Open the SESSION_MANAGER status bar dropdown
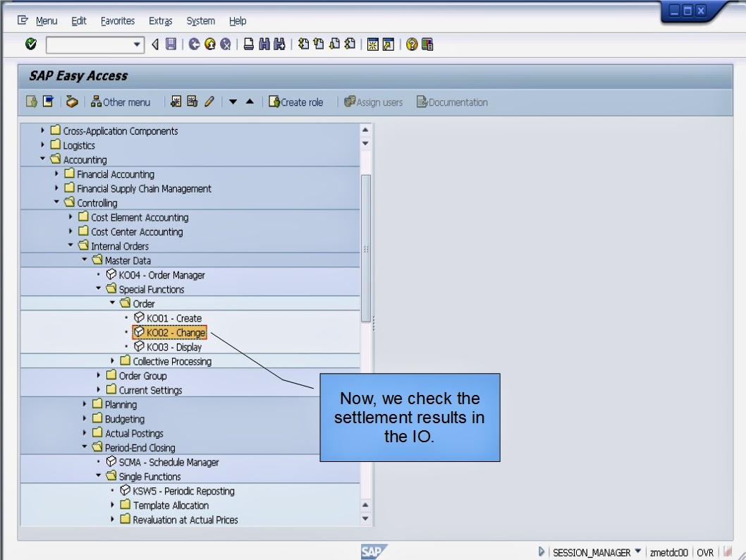746x560 pixels. tap(638, 552)
